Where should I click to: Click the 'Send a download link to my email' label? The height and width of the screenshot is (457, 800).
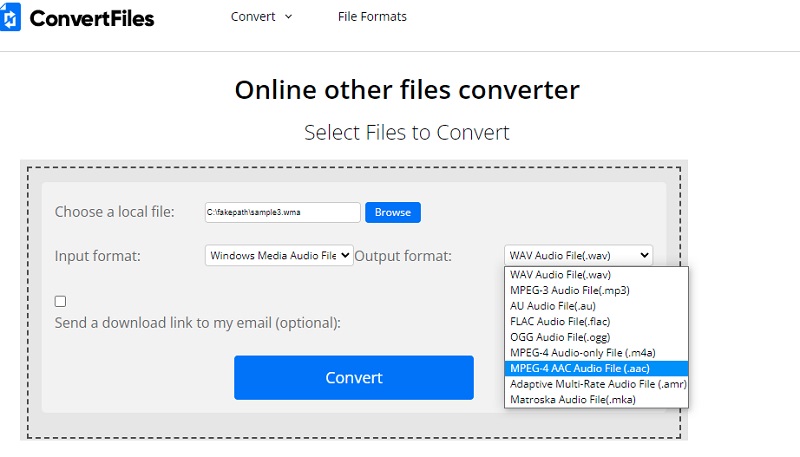pos(197,323)
